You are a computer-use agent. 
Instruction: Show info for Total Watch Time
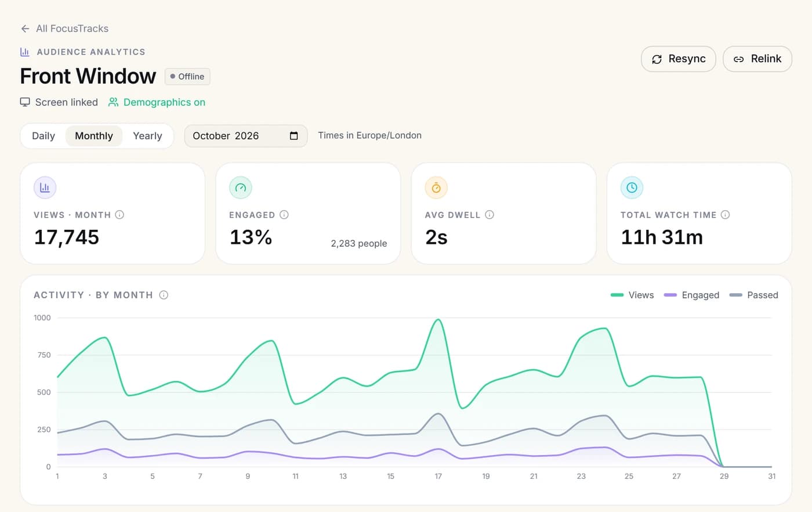point(725,215)
